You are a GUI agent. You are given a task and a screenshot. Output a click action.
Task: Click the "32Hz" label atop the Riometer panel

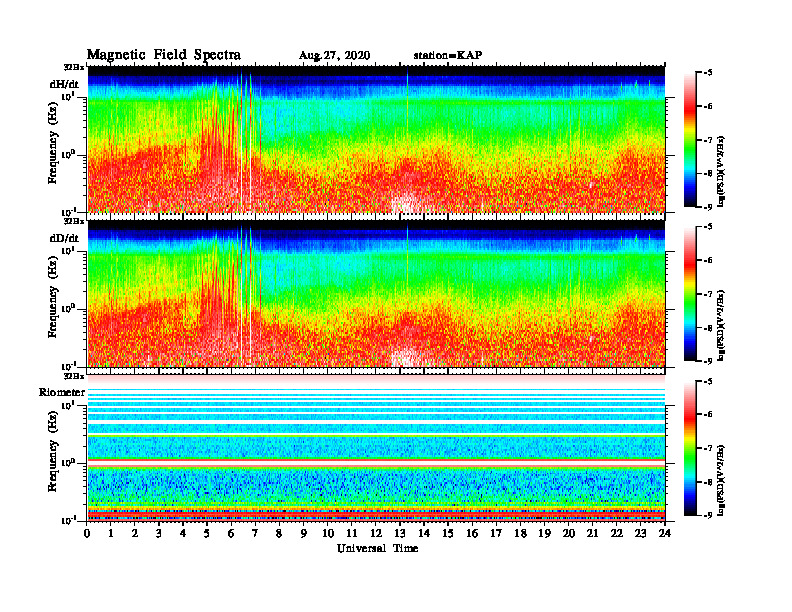[74, 376]
